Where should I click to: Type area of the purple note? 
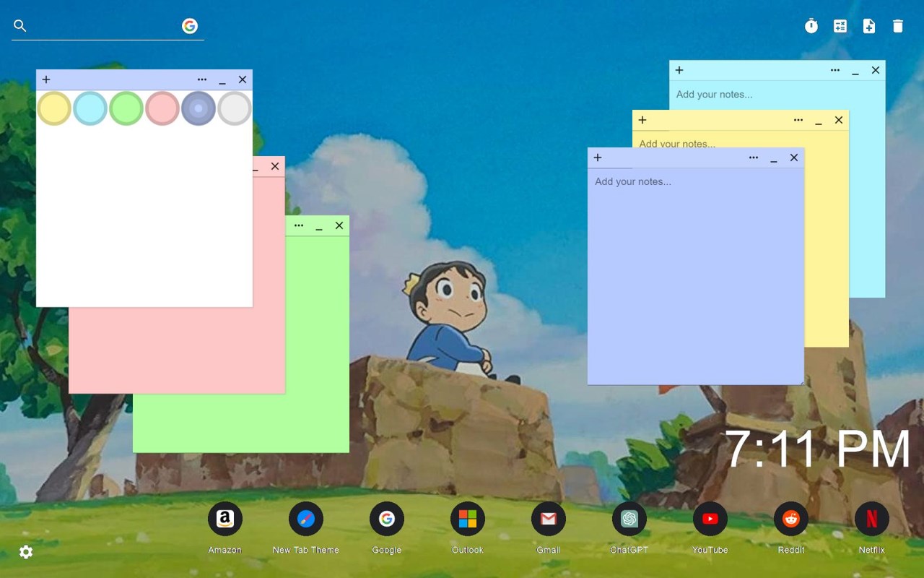[696, 276]
